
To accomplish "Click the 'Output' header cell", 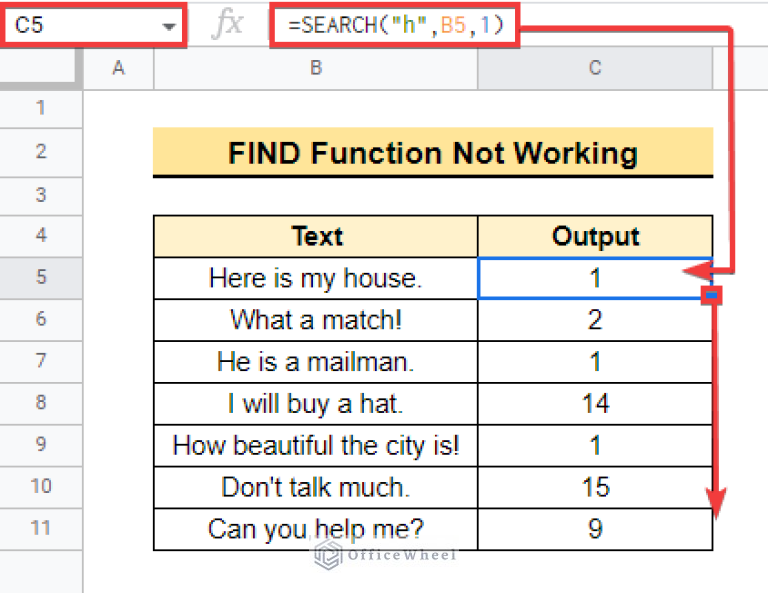I will click(x=595, y=236).
